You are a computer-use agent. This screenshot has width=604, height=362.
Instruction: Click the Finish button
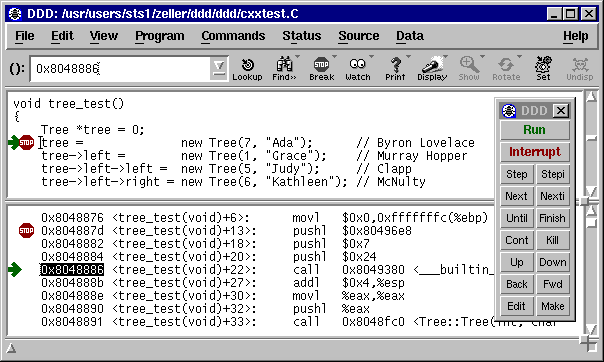coord(553,218)
